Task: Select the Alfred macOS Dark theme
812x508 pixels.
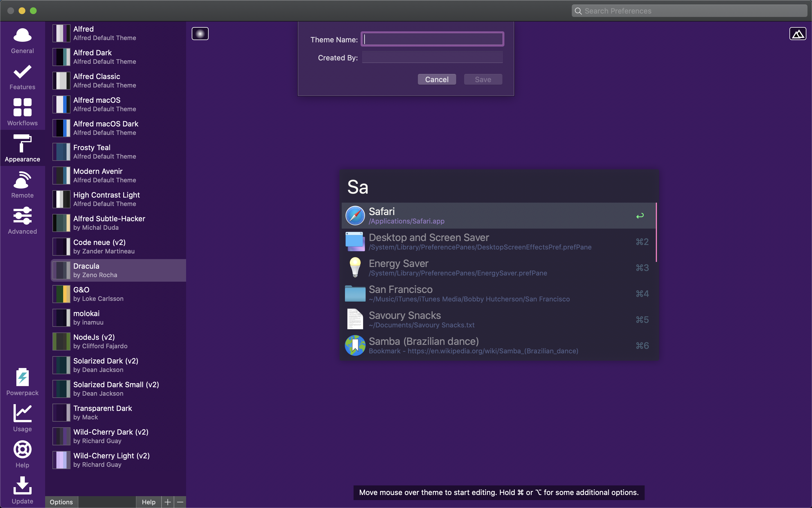Action: [118, 128]
